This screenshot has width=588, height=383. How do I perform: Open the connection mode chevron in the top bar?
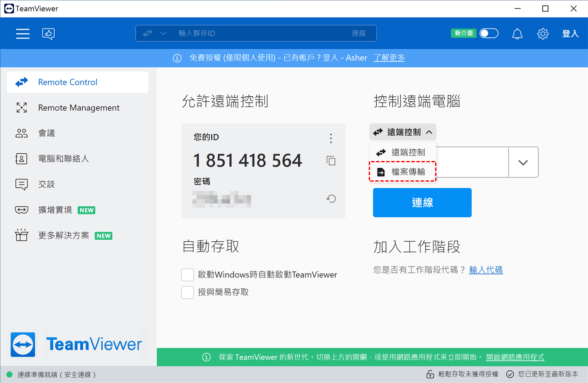click(x=163, y=33)
